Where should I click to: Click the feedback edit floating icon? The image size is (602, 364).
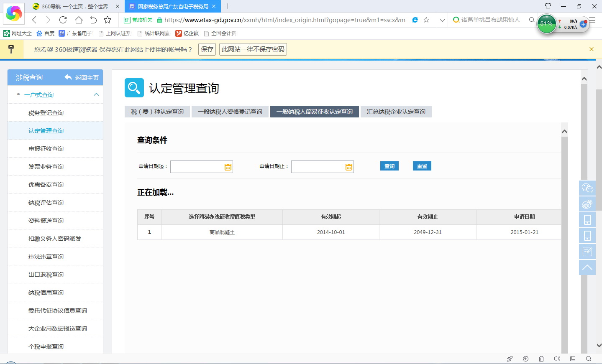587,251
